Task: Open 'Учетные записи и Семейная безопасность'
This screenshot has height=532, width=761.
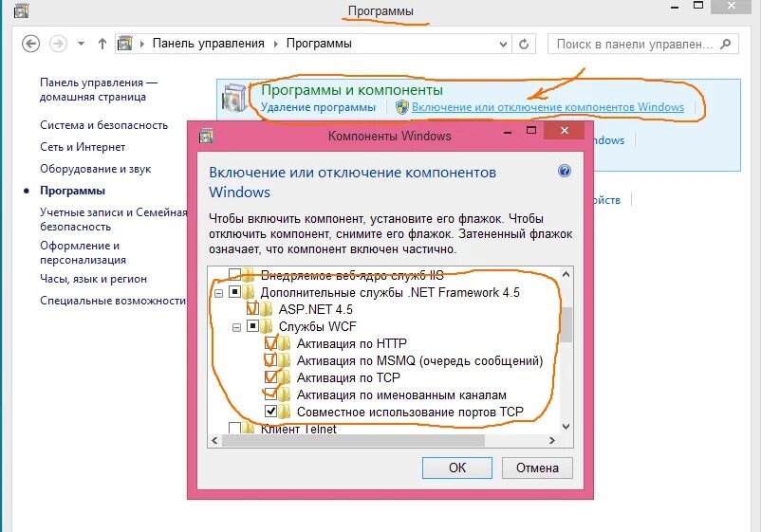Action: click(x=114, y=219)
